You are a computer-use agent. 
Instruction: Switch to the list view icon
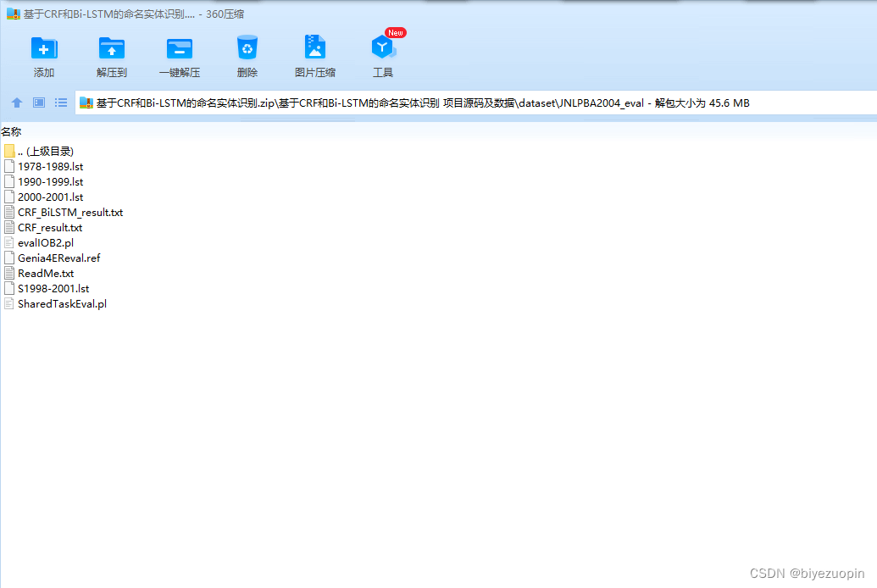point(60,103)
